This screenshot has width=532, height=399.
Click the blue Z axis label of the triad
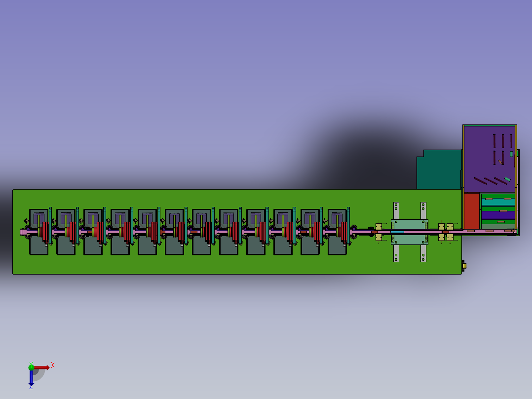pos(31,387)
